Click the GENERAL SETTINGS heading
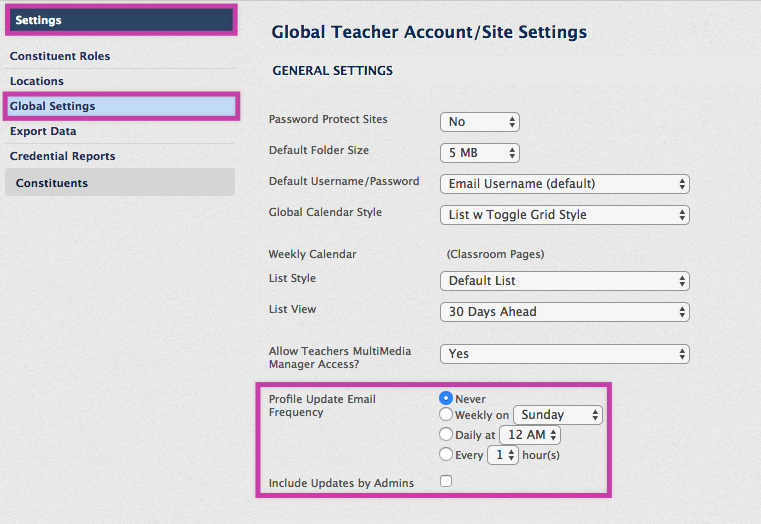This screenshot has width=761, height=524. [x=332, y=71]
